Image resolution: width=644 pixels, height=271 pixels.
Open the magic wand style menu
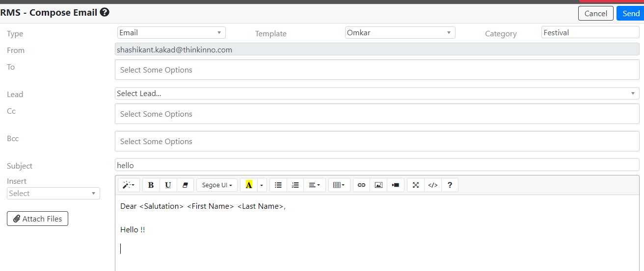129,185
